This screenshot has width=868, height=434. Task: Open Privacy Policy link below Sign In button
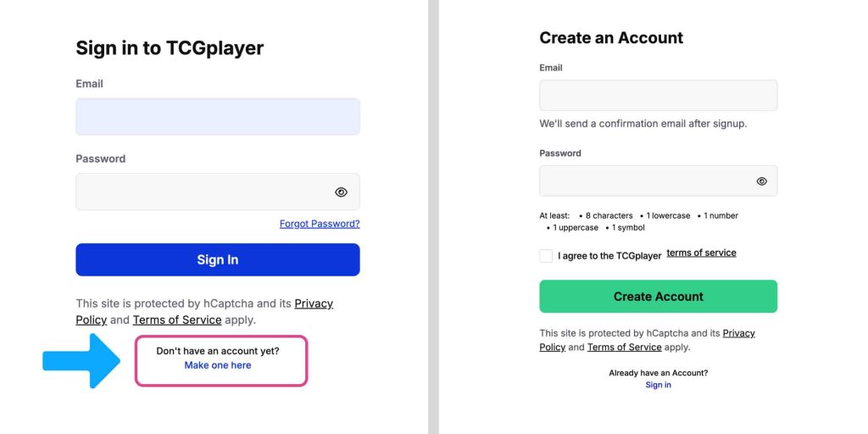pos(314,303)
